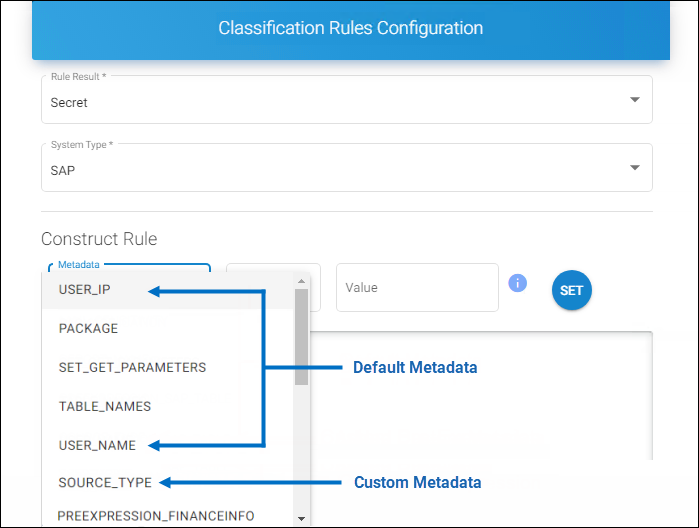Viewport: 699px width, 528px height.
Task: Open the System Type field showing SAP
Action: point(330,169)
